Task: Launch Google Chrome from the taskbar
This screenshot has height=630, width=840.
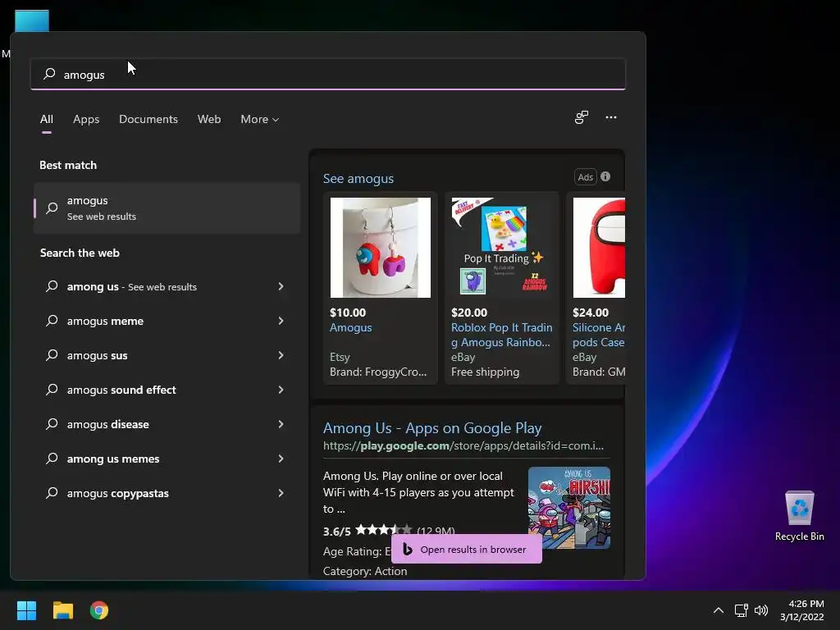Action: click(x=99, y=610)
